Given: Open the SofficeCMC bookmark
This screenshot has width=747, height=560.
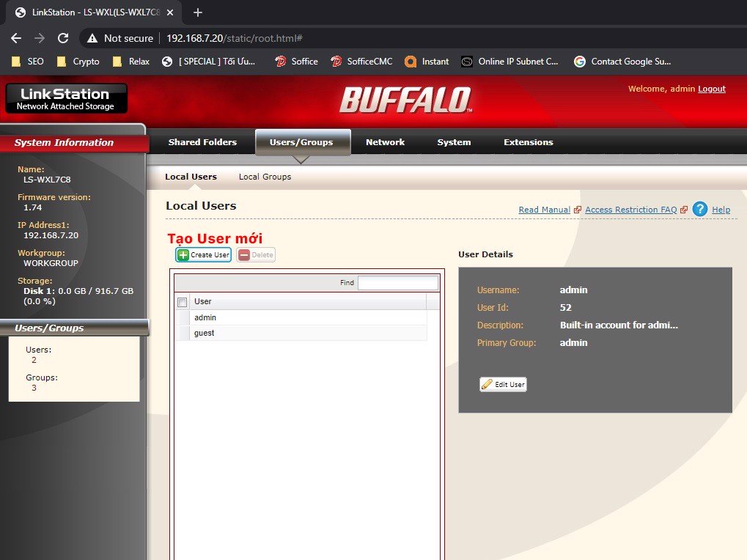Looking at the screenshot, I should point(361,62).
